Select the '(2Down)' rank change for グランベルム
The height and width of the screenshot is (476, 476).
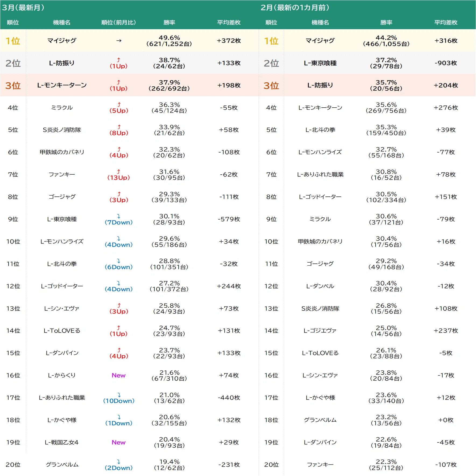coord(119,465)
